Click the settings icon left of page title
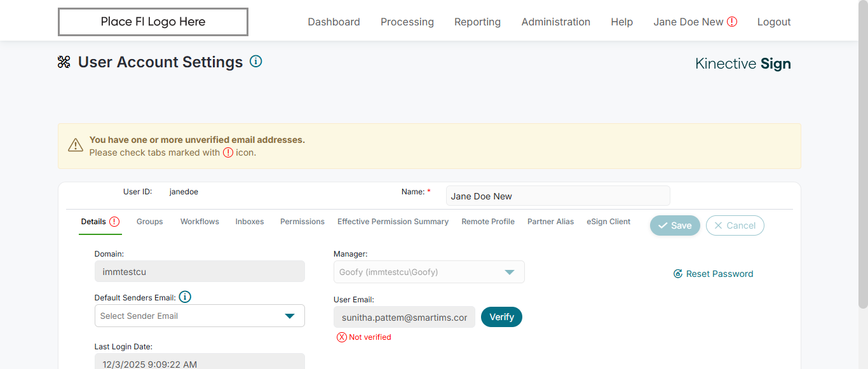 coord(64,62)
